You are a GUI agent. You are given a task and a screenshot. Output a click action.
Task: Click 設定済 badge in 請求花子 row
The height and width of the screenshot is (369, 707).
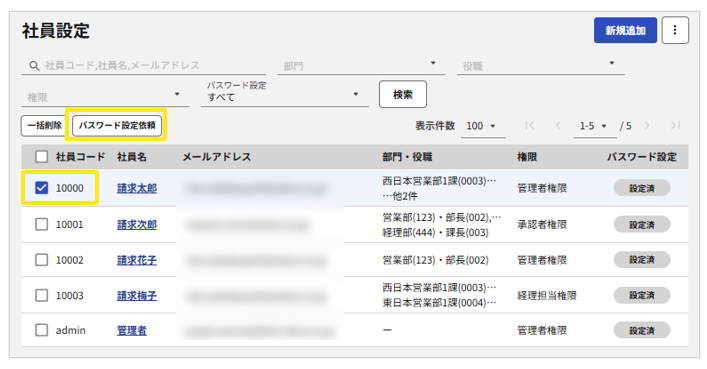pyautogui.click(x=642, y=260)
